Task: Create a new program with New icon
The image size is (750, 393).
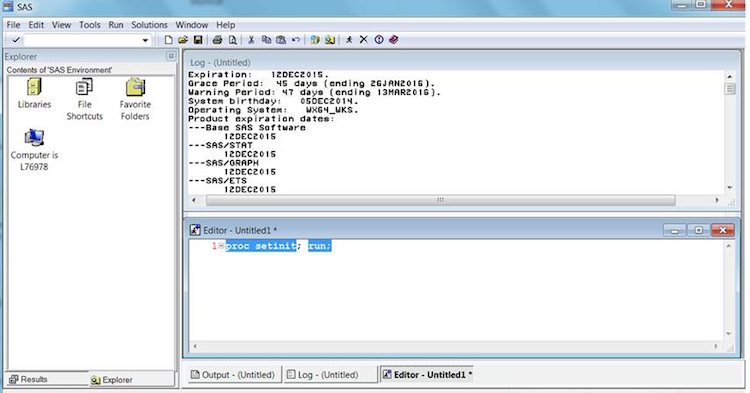Action: pos(168,40)
